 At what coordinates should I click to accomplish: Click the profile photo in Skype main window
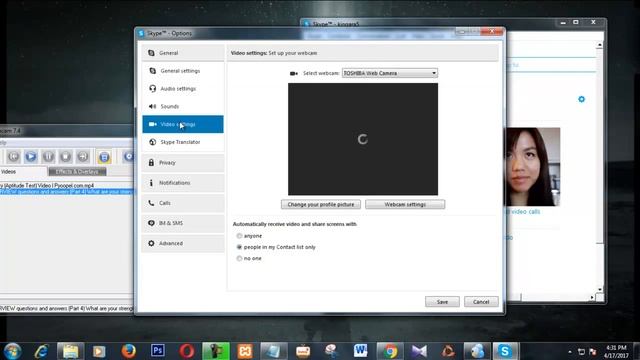[533, 167]
